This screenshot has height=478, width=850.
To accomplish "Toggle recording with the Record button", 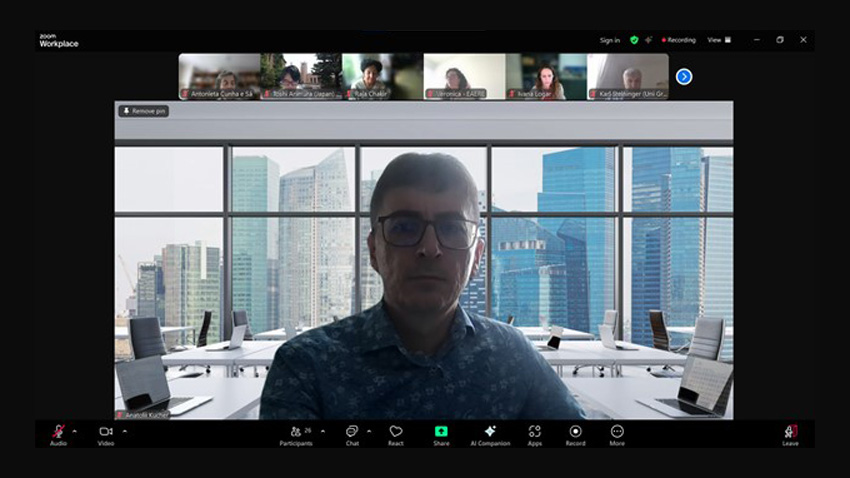I will pos(576,432).
